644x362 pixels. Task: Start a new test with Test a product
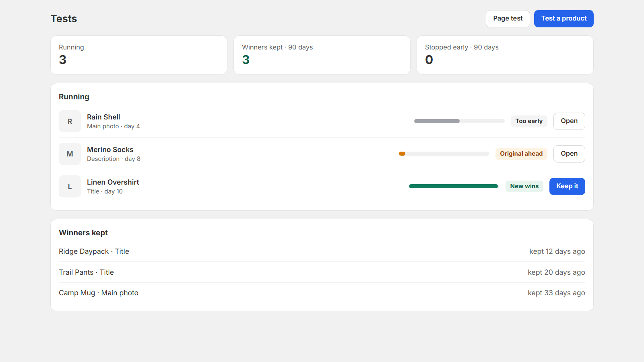564,19
